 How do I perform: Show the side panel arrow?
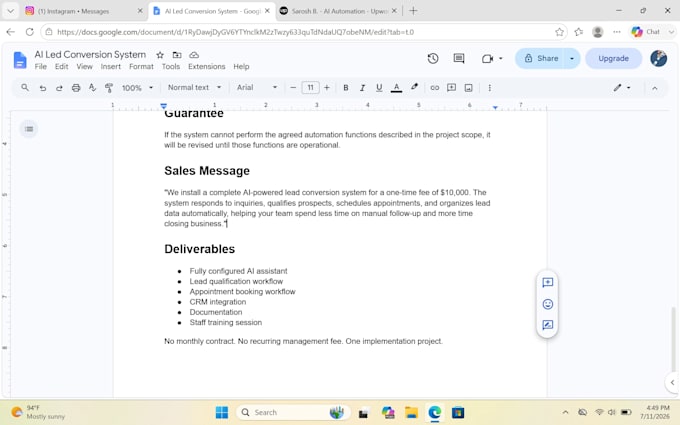[672, 382]
